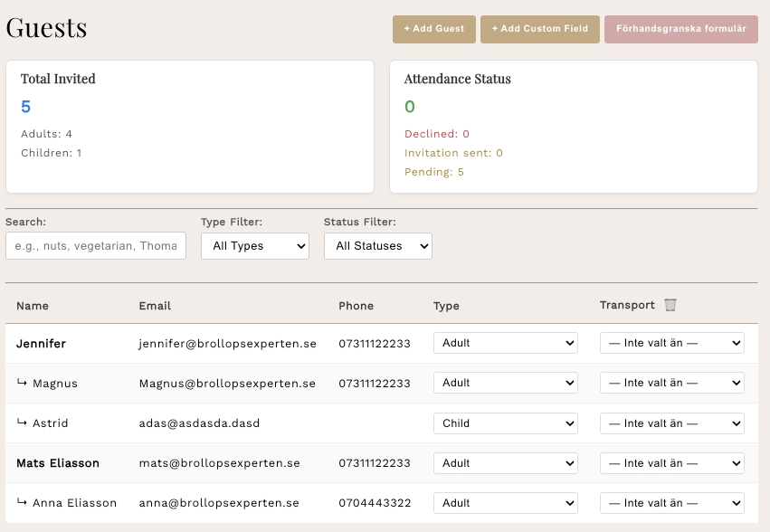Open the All Statuses filter dropdown

pos(378,245)
